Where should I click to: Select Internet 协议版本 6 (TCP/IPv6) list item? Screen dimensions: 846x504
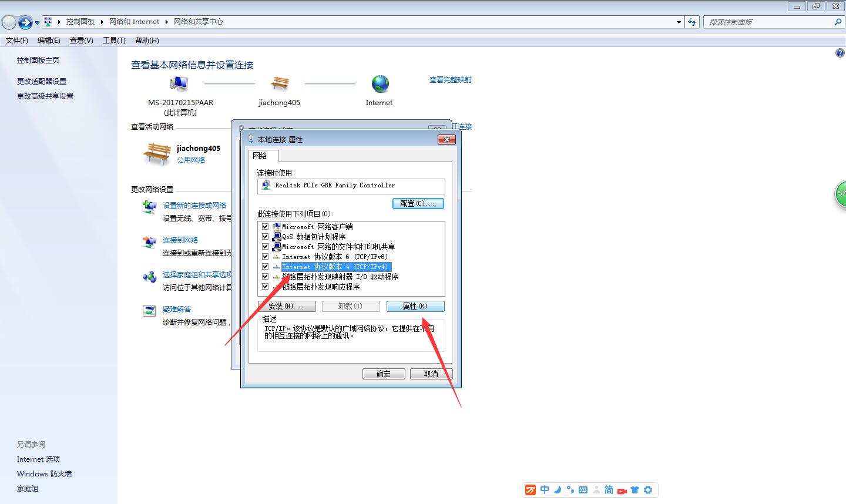pos(335,257)
